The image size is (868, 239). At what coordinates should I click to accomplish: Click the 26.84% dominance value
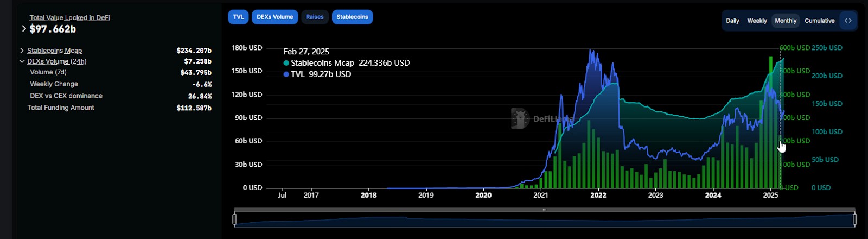(200, 96)
